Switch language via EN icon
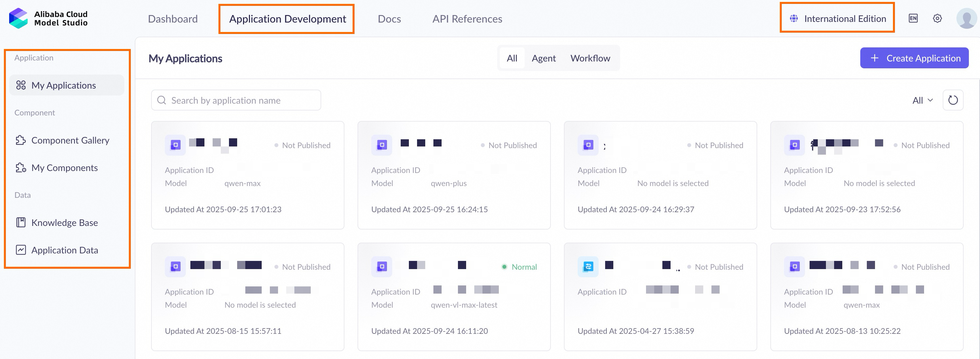The image size is (980, 359). [913, 18]
